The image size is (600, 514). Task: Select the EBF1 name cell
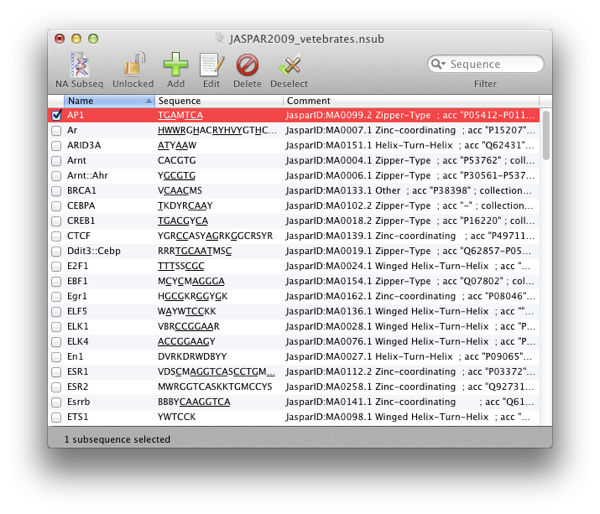(x=77, y=281)
